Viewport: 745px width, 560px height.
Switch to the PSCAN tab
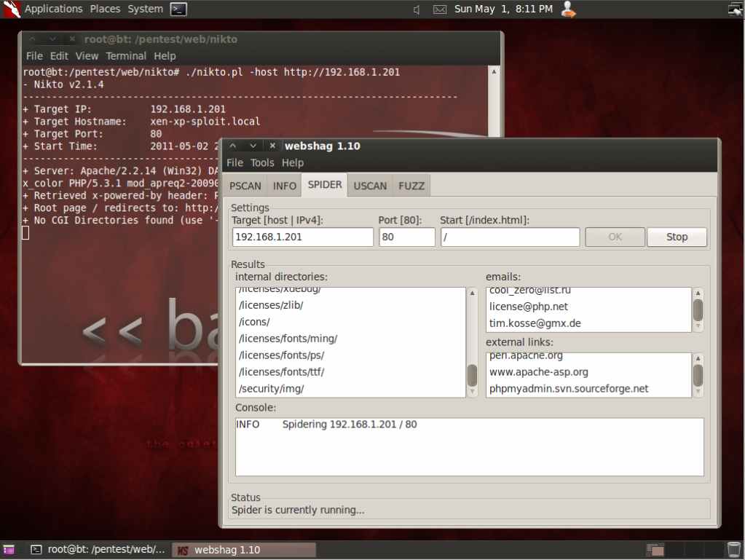tap(245, 186)
